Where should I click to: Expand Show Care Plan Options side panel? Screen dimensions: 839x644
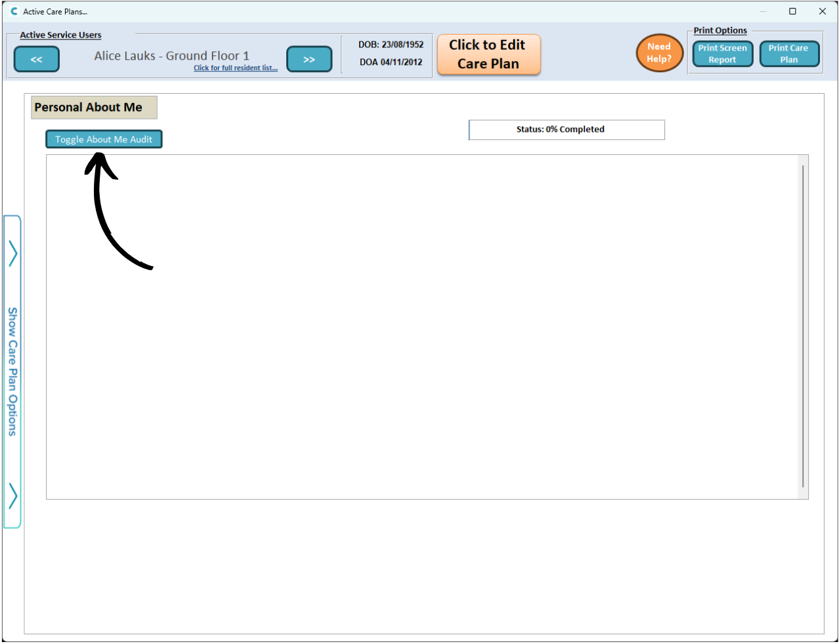pyautogui.click(x=12, y=372)
